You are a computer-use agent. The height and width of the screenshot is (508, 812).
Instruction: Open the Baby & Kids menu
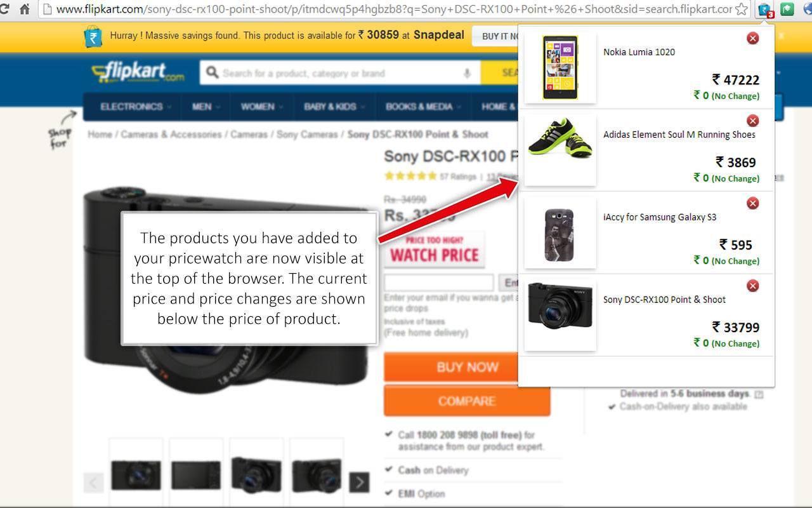[x=334, y=106]
